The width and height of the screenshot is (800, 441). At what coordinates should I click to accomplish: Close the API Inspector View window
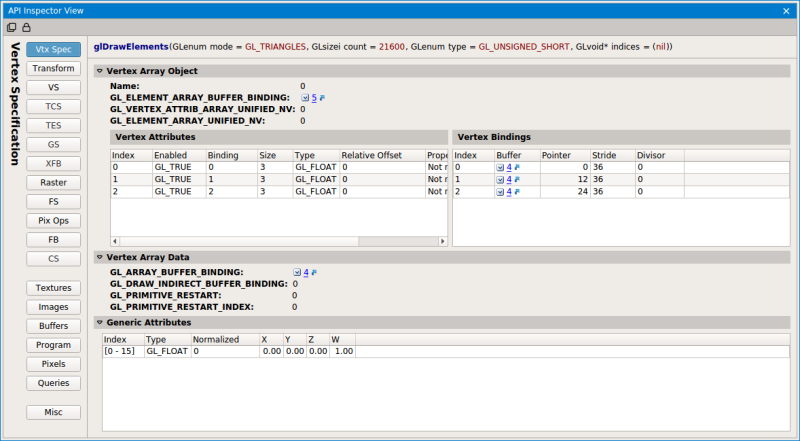786,11
